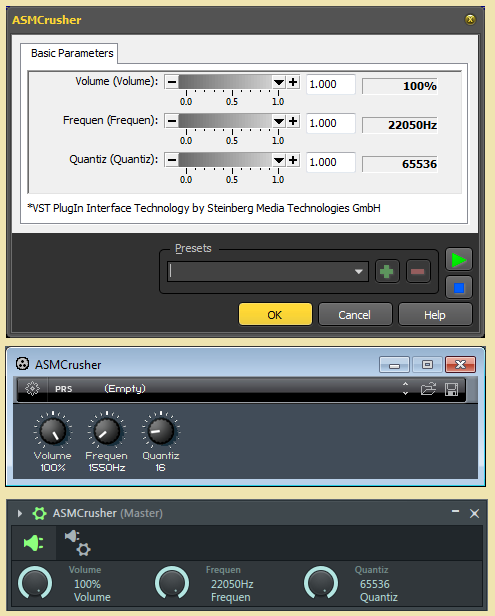Click the Volume value field showing 1.000

point(331,84)
